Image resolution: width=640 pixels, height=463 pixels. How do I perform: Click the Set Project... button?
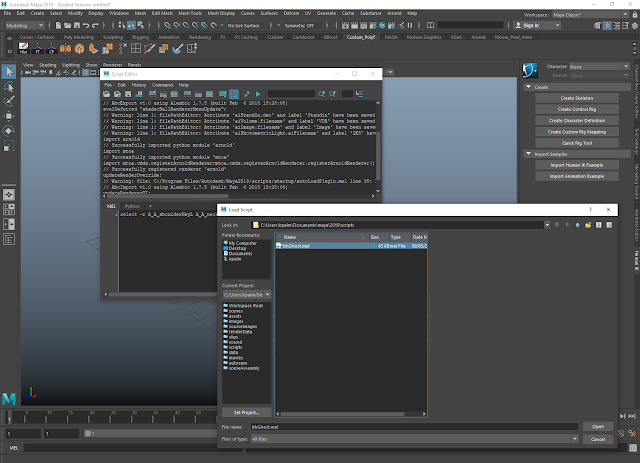click(x=246, y=412)
